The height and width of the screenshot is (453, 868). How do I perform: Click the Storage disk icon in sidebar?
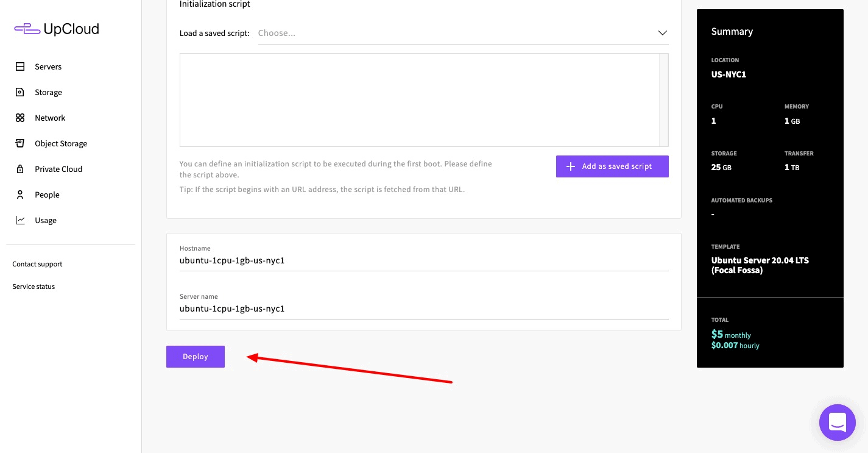tap(20, 92)
